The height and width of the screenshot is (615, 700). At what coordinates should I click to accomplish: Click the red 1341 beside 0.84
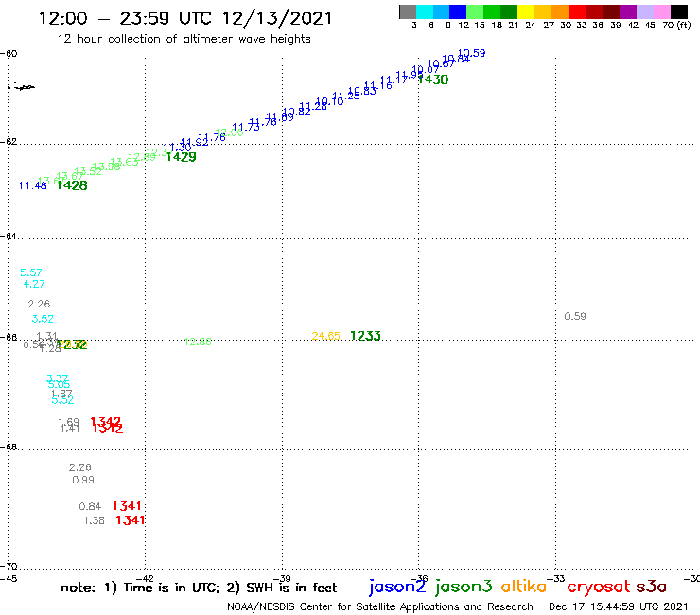(x=127, y=506)
